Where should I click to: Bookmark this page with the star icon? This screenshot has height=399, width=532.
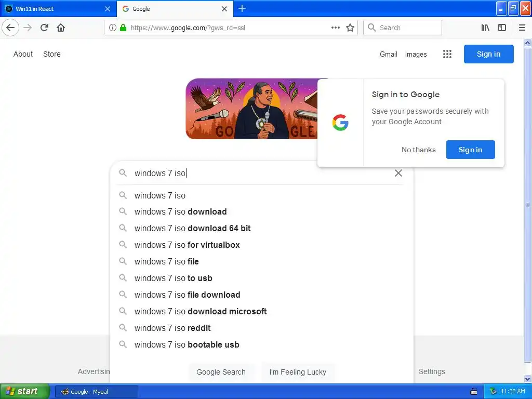click(x=350, y=28)
